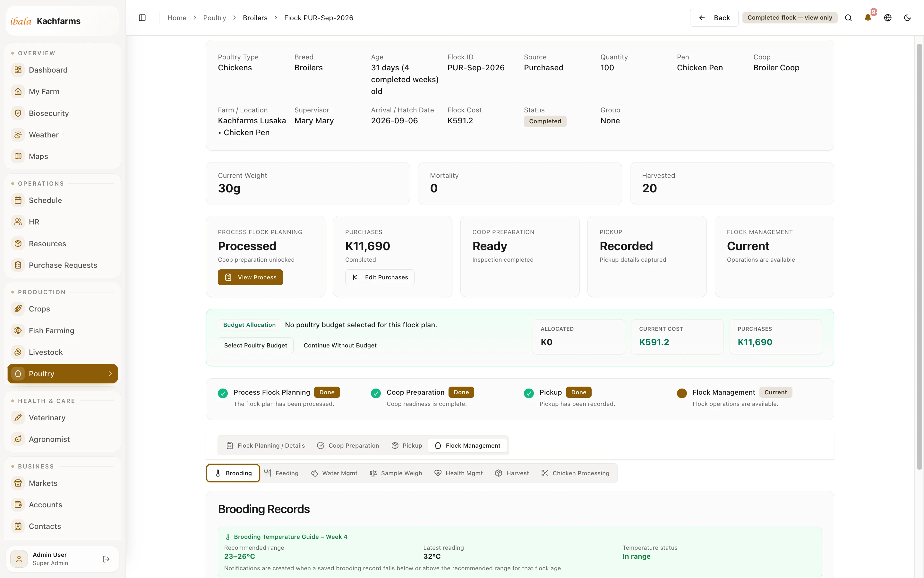Open the language globe icon

pyautogui.click(x=888, y=18)
